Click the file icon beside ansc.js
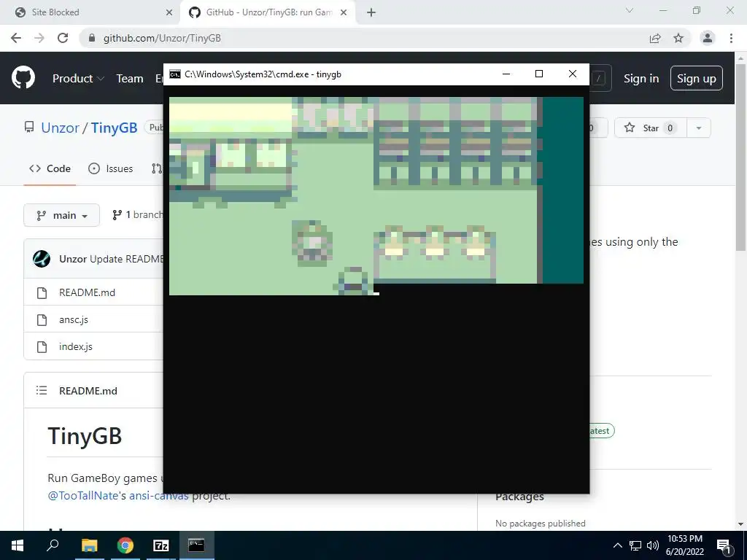Screen dimensions: 747x560 click(42, 319)
